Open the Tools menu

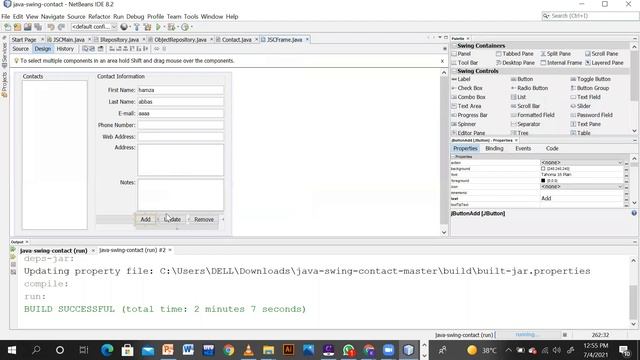coord(191,17)
